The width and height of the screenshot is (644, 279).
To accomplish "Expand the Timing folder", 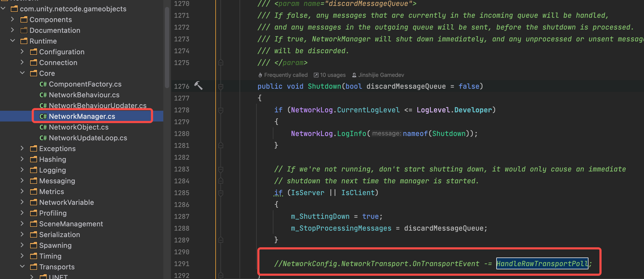I will coord(22,256).
